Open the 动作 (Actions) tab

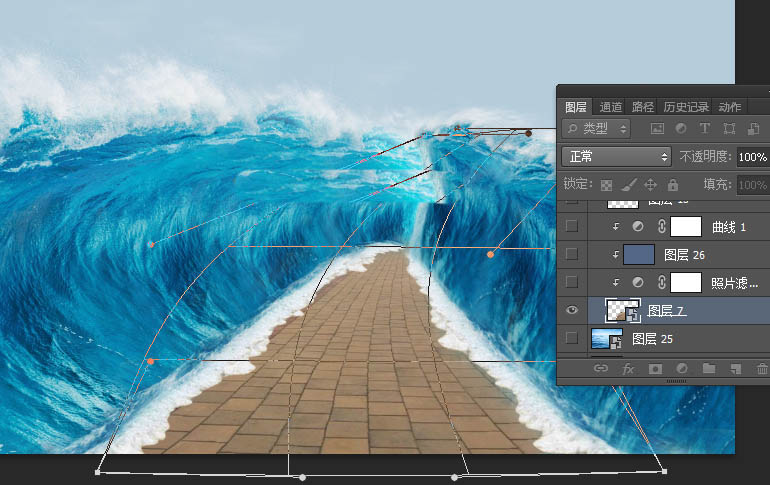(730, 107)
